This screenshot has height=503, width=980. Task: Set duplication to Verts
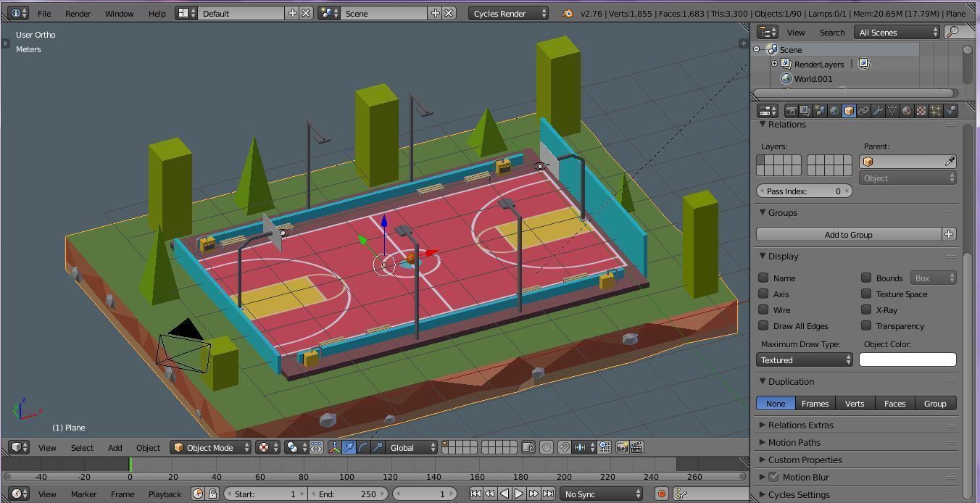pos(855,403)
